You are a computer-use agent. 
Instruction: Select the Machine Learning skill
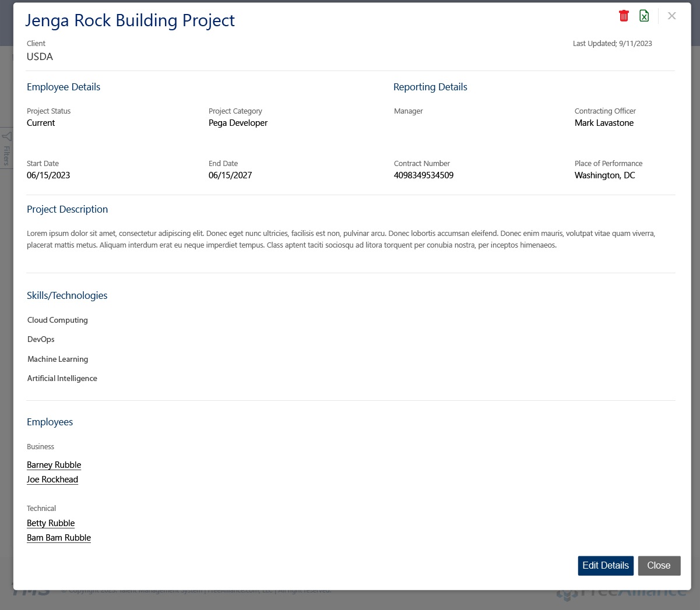pos(58,359)
